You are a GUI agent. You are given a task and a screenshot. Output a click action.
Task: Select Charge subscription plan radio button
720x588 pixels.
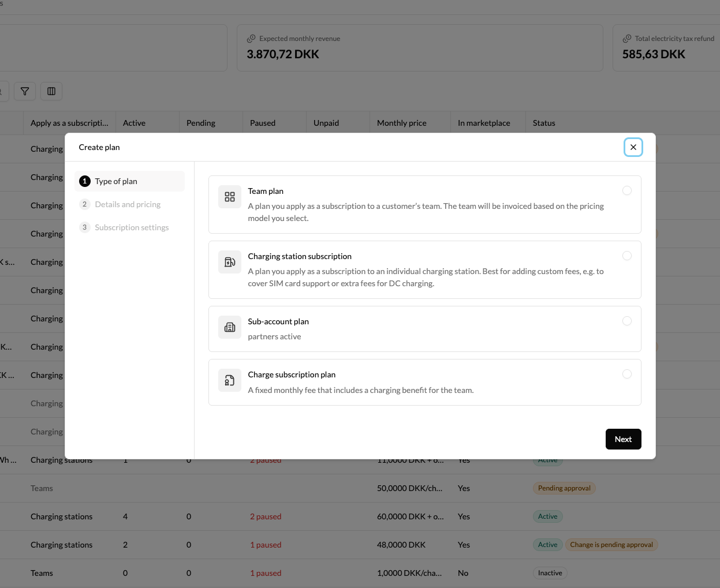pyautogui.click(x=627, y=374)
